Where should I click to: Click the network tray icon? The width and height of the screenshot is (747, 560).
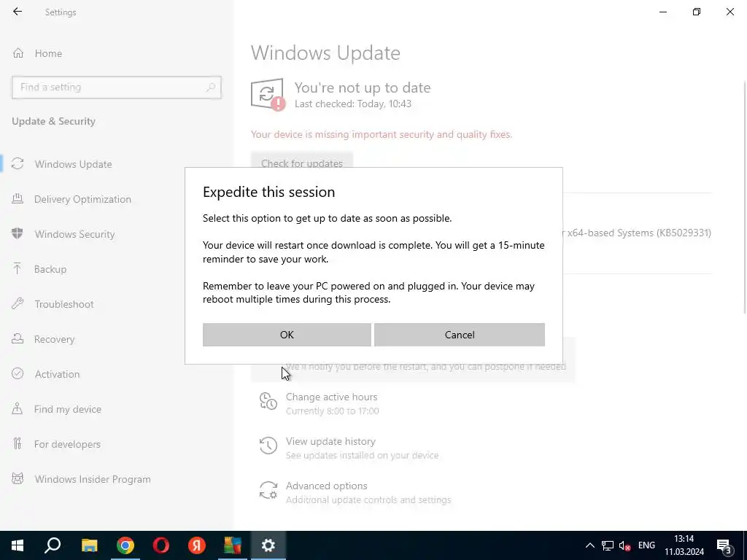(608, 545)
